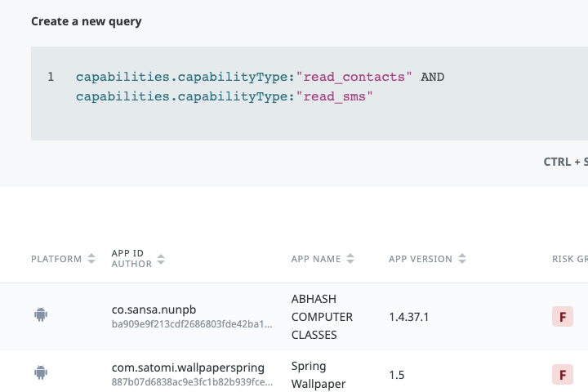Select F risk badge for Spring Wallpaper
Image resolution: width=588 pixels, height=392 pixels.
(562, 375)
